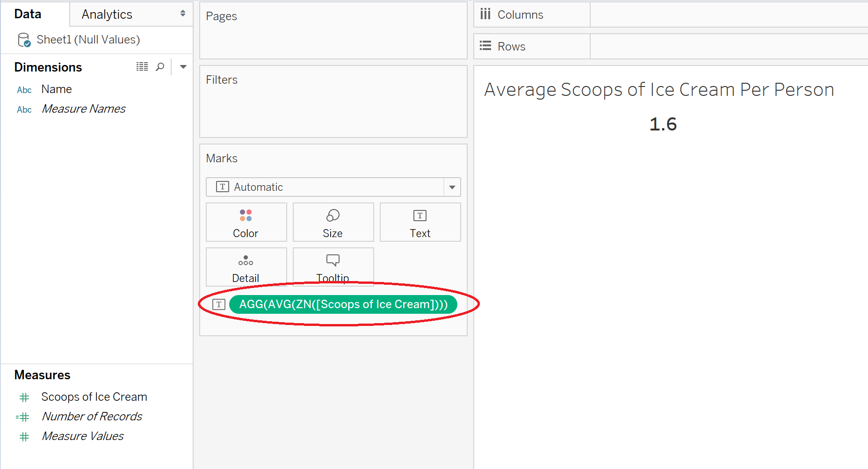Click the view data grid icon in Dimensions
Image resolution: width=868 pixels, height=469 pixels.
142,67
